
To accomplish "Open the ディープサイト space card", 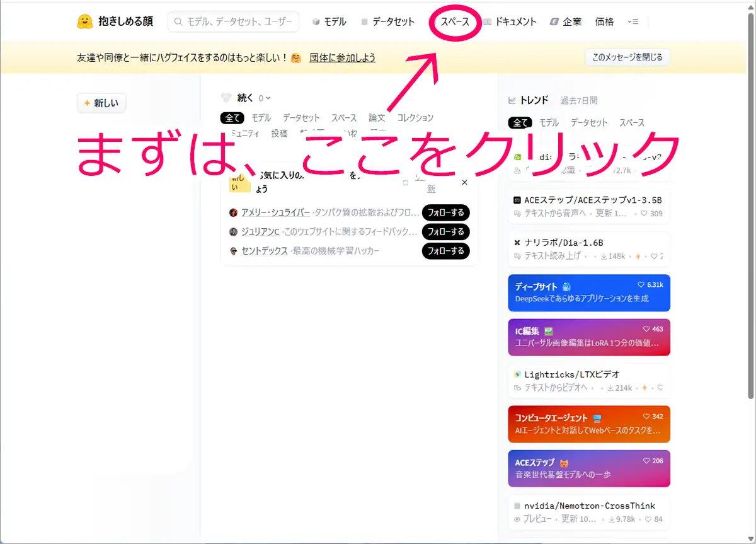I will [589, 292].
